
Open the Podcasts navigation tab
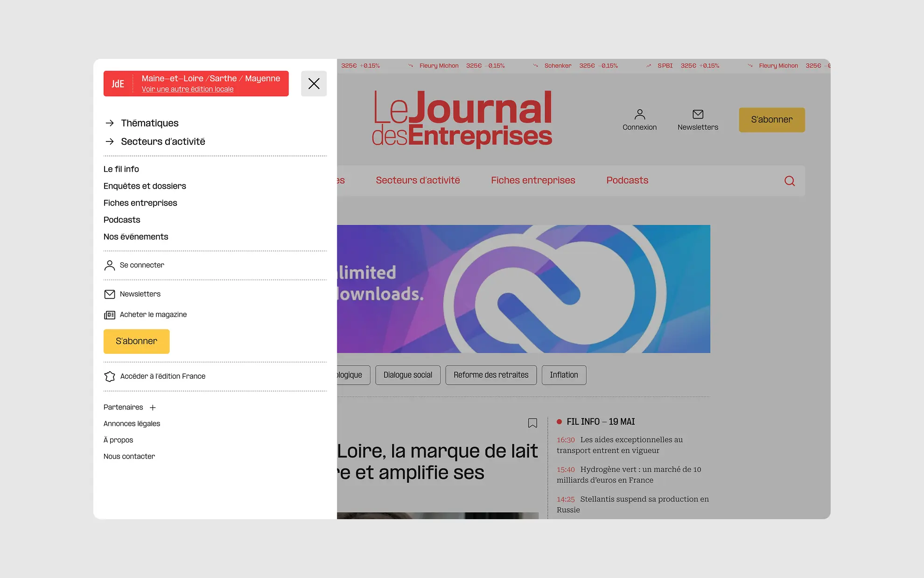627,180
